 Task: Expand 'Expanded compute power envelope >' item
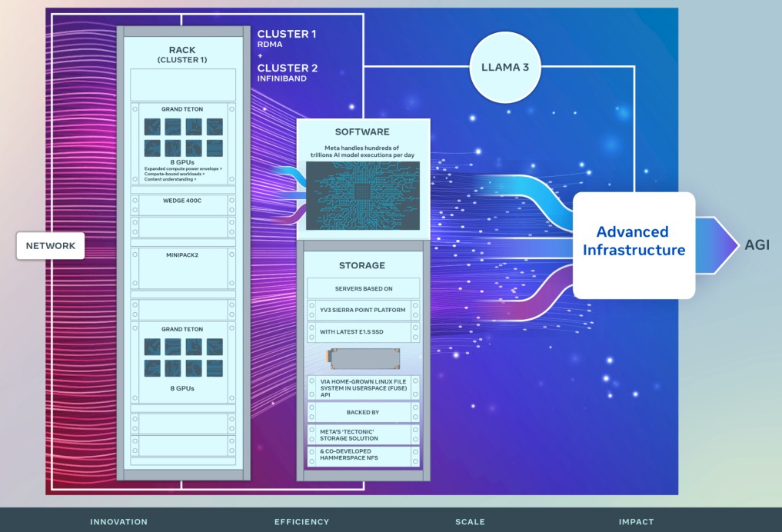(x=183, y=168)
